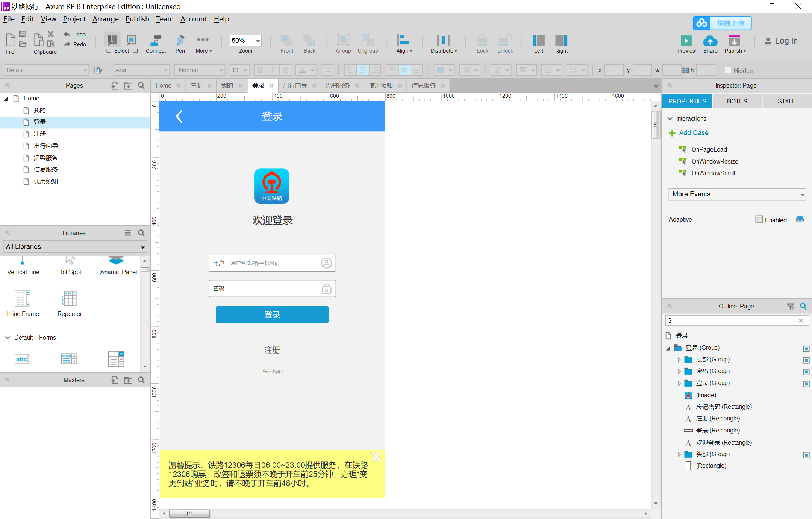Check the Hidden checkbox

tap(727, 70)
